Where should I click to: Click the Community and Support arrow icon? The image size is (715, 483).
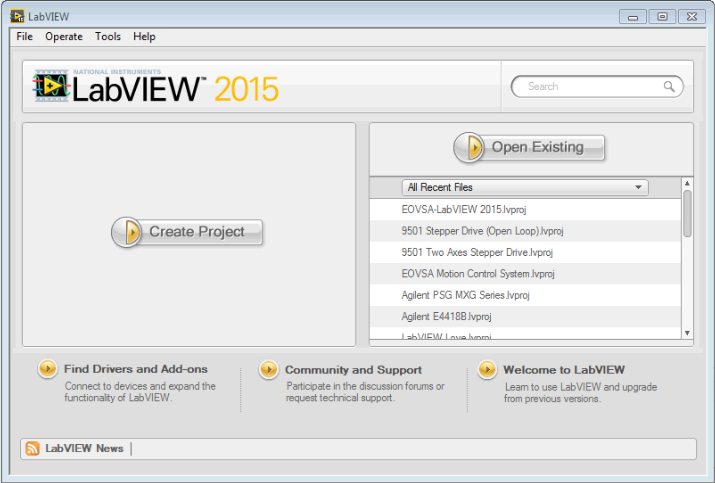(269, 369)
